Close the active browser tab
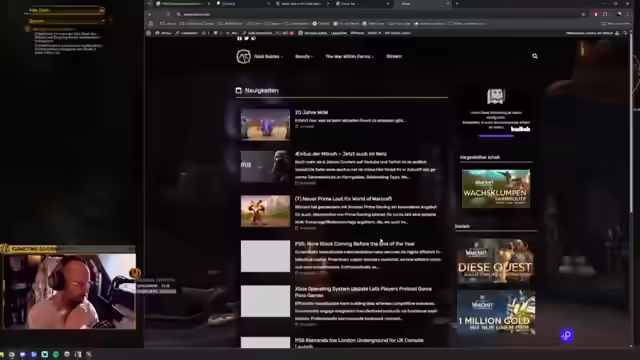 [x=448, y=4]
